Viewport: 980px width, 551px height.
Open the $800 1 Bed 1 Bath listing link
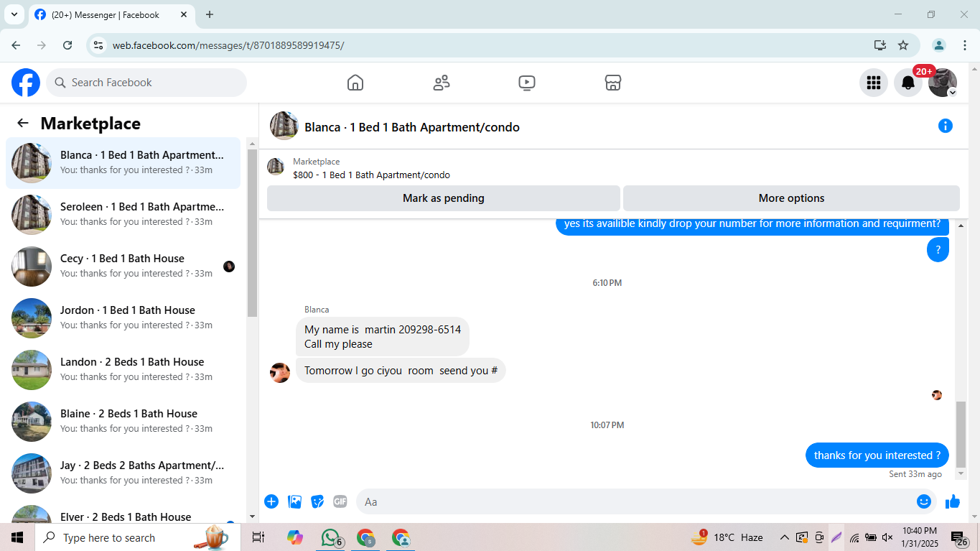[x=371, y=175]
